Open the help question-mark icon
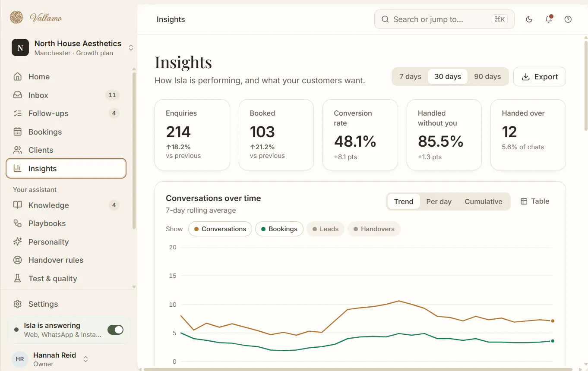Viewport: 588px width, 371px height. (568, 19)
